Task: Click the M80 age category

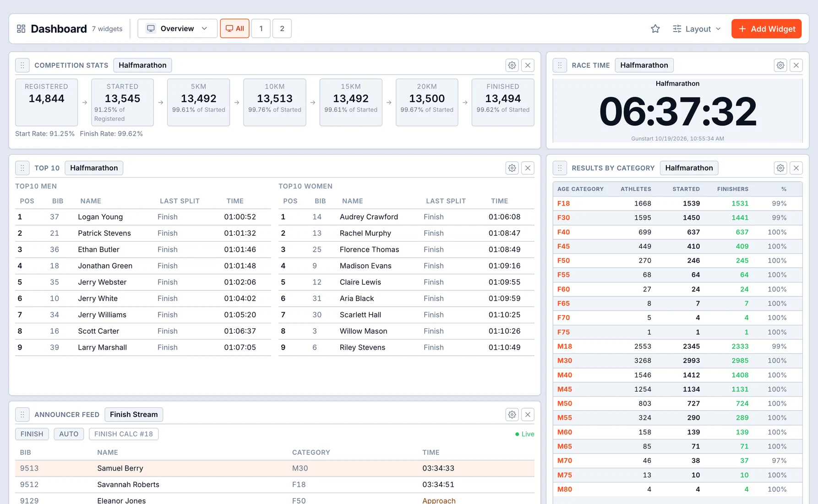Action: 564,489
